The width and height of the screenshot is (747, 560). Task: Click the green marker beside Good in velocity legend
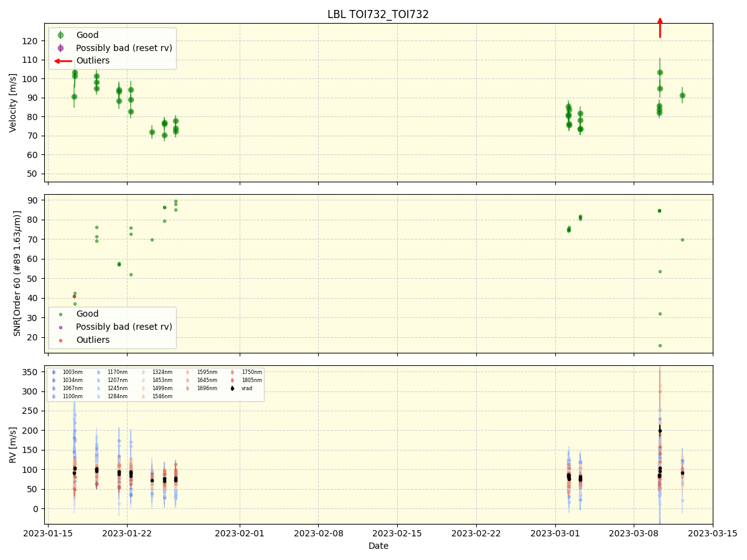click(60, 35)
